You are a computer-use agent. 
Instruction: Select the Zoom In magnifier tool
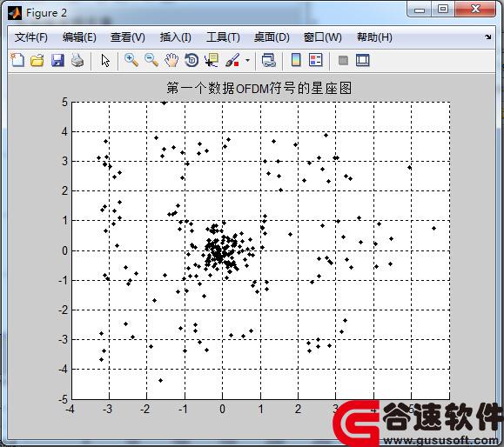[x=131, y=60]
